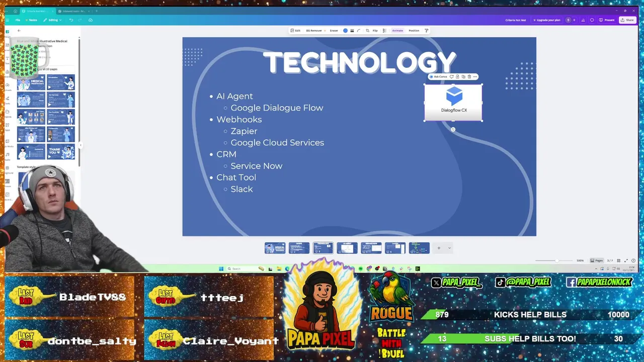Enter fullscreen with the expand icon
This screenshot has height=362, width=644.
pyautogui.click(x=626, y=260)
